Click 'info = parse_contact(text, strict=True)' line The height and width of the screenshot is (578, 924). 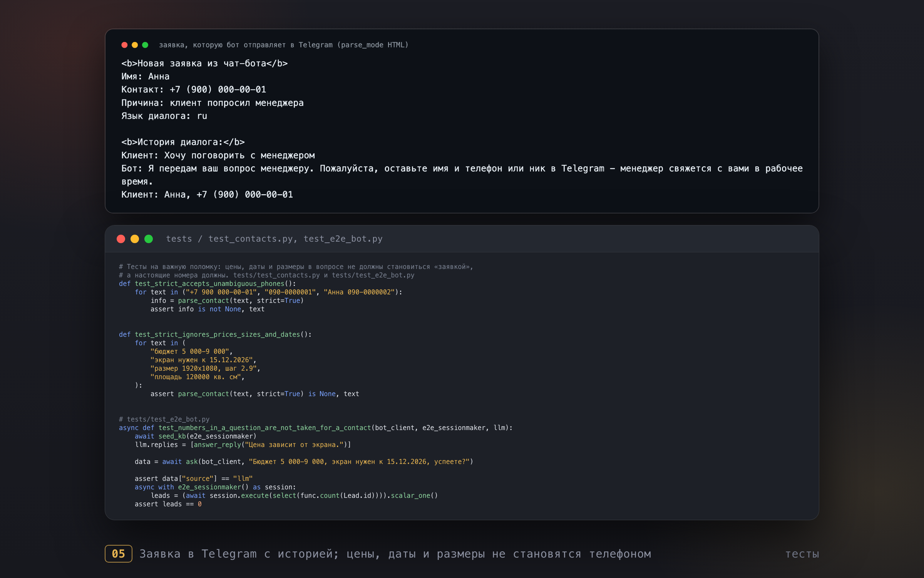coord(227,301)
